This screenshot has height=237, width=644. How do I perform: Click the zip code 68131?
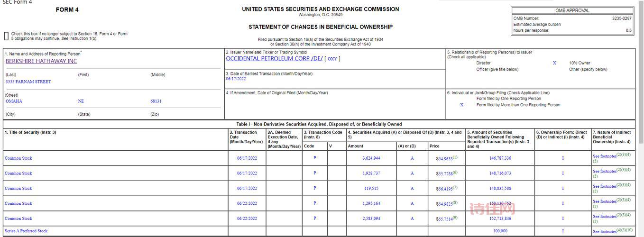156,101
